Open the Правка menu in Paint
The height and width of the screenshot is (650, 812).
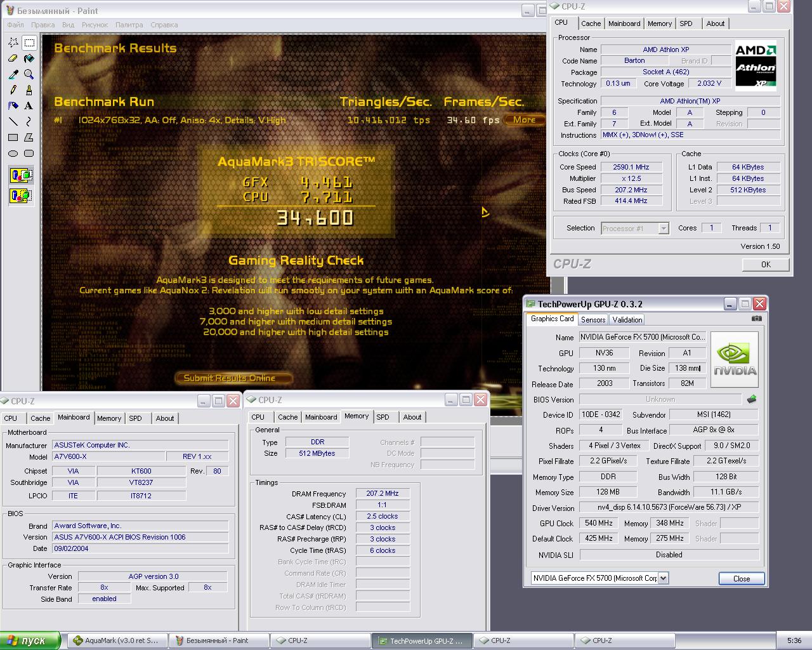pos(43,25)
